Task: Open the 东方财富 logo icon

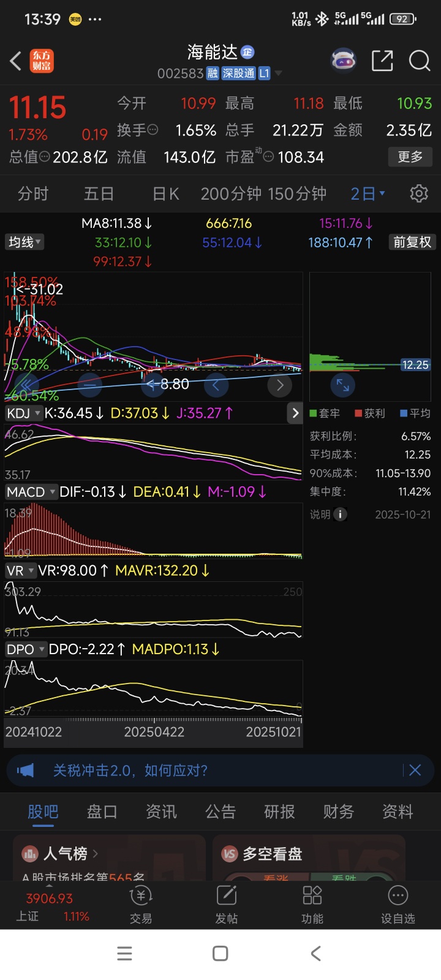Action: (x=42, y=61)
